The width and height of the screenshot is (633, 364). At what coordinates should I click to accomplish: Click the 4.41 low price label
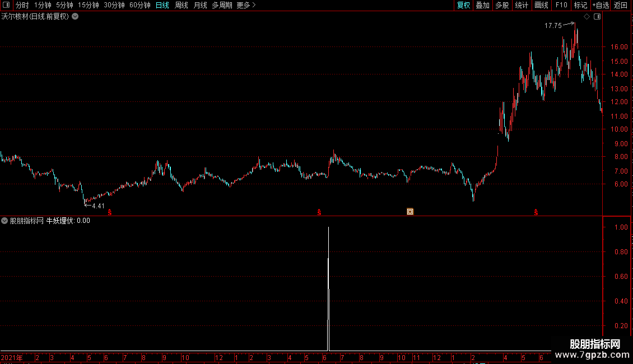98,206
